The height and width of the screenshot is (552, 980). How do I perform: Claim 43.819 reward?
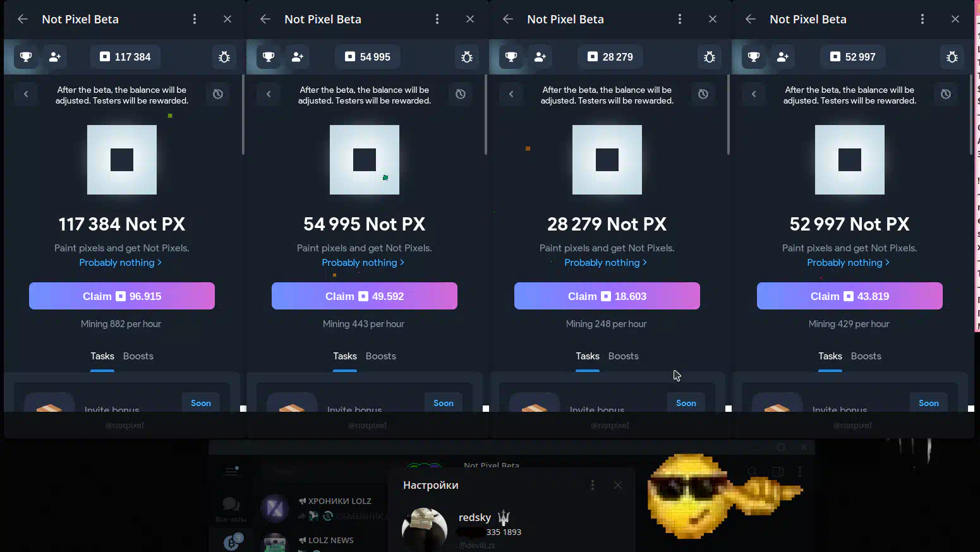(850, 296)
